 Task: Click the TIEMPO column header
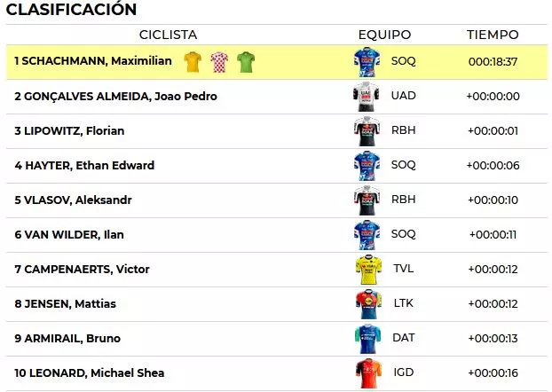pos(493,35)
